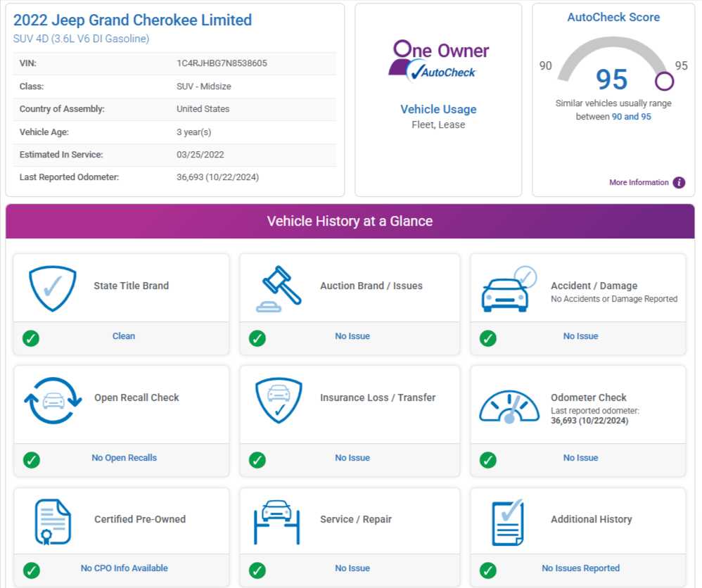The image size is (702, 588).
Task: Open the No Issues Reported link
Action: pyautogui.click(x=581, y=568)
